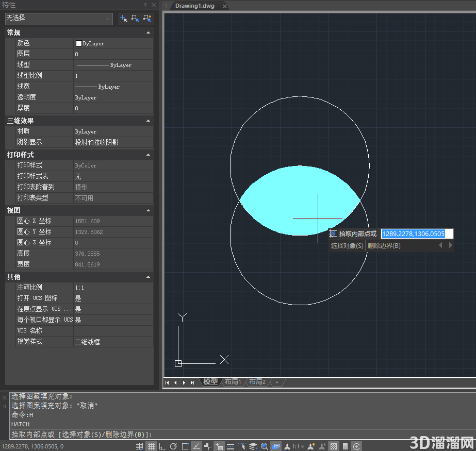The height and width of the screenshot is (451, 476).
Task: Toggle object snap icon in status bar
Action: coord(185,446)
